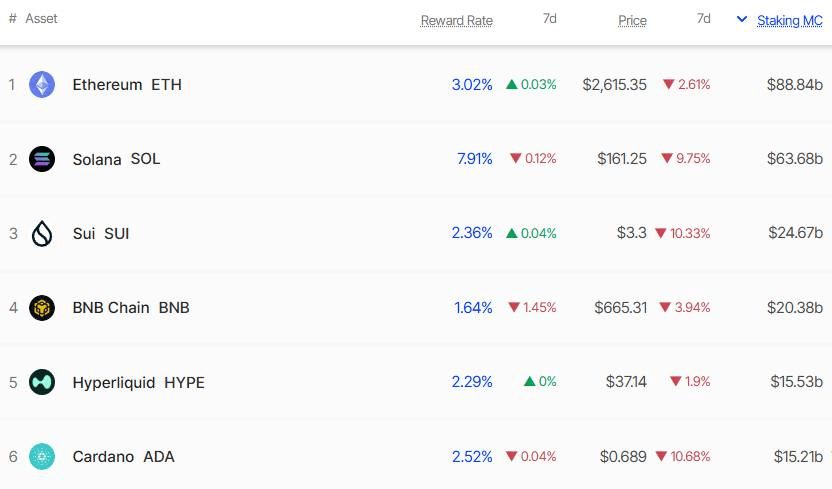This screenshot has width=832, height=489.
Task: Click the Asset column header
Action: 41,19
